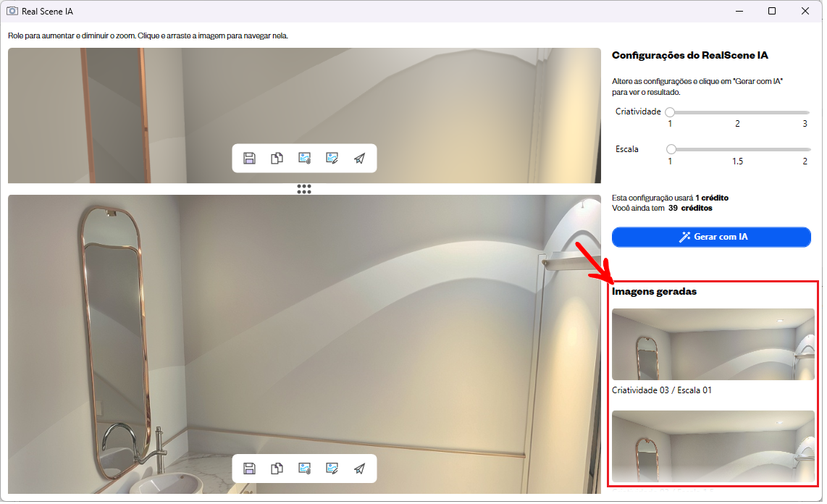Click the copy icon on the upper preview toolbar
Image resolution: width=827 pixels, height=504 pixels.
pos(277,158)
